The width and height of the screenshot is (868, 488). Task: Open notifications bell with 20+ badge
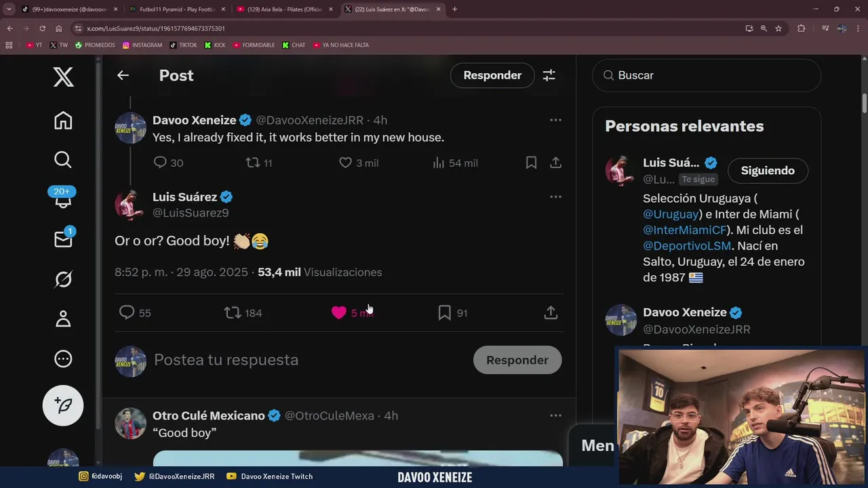[x=63, y=199]
